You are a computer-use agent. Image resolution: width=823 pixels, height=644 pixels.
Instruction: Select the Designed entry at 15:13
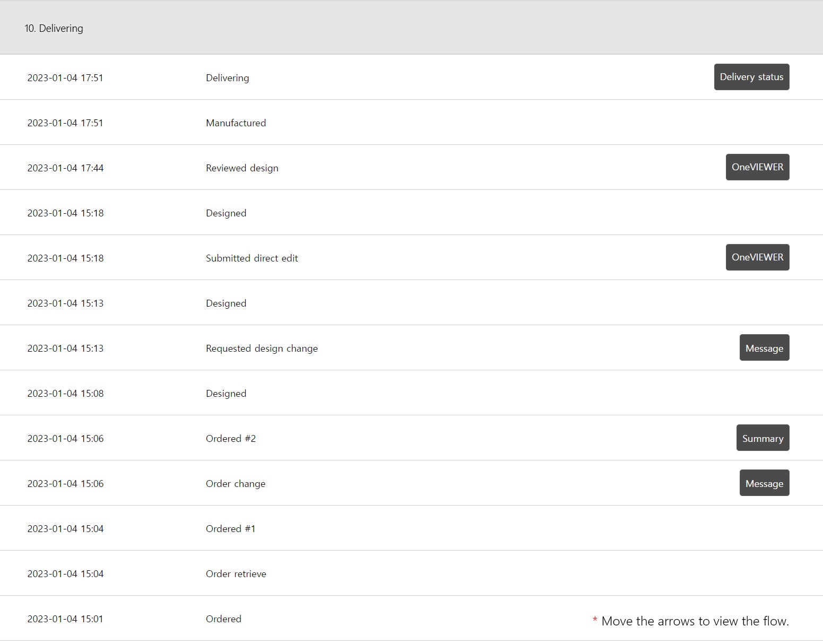pos(411,302)
